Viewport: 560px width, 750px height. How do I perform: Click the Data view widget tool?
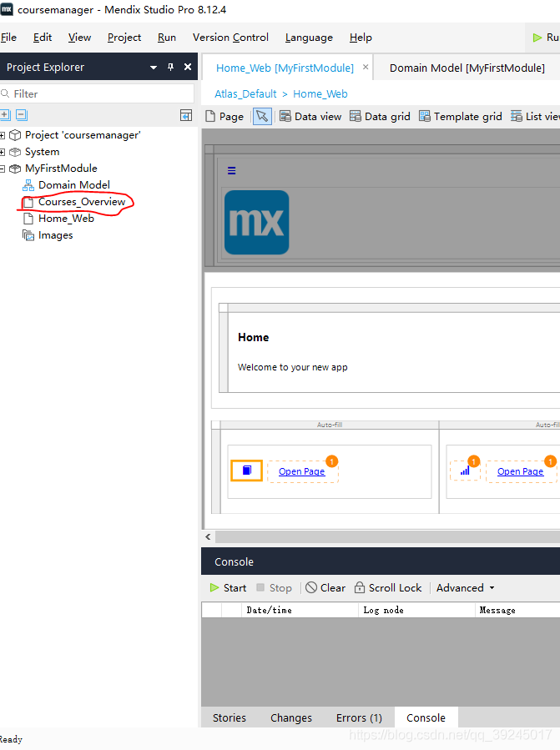[x=310, y=117]
